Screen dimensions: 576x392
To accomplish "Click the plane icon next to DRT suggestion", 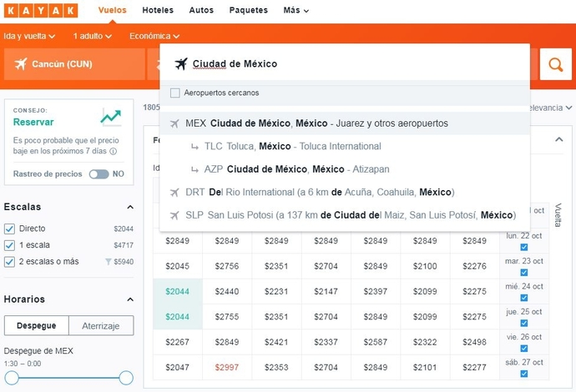I will click(174, 192).
